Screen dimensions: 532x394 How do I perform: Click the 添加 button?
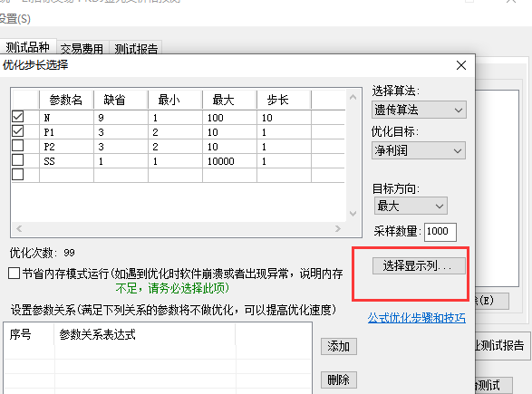339,347
